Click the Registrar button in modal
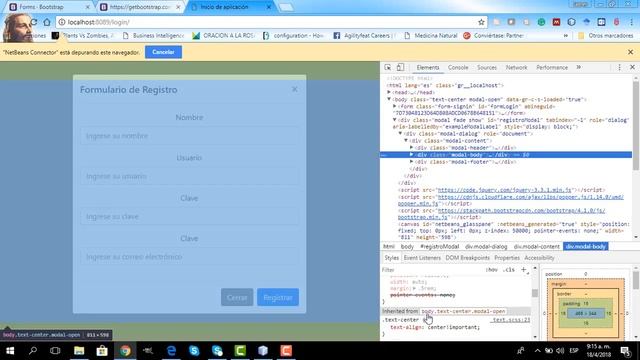The width and height of the screenshot is (640, 360). [x=278, y=297]
